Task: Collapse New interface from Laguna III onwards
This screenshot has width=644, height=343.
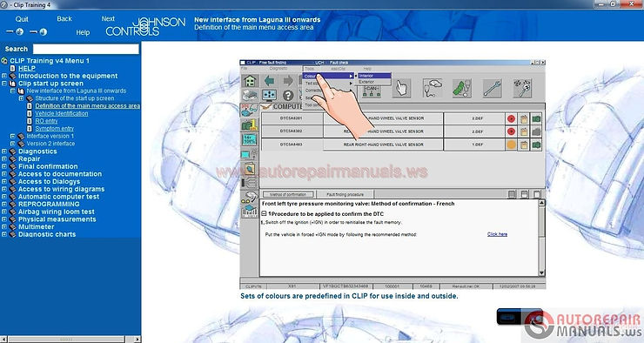Action: [13, 91]
